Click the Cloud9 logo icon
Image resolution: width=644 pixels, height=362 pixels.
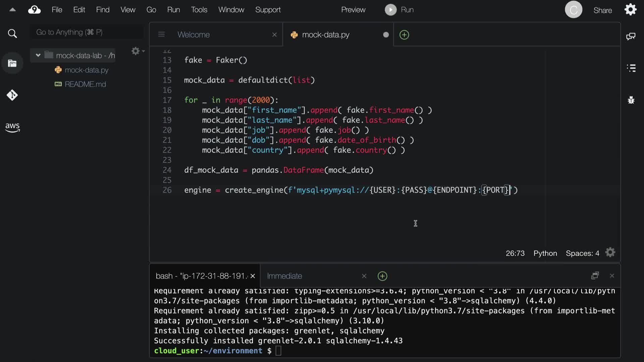[x=34, y=10]
